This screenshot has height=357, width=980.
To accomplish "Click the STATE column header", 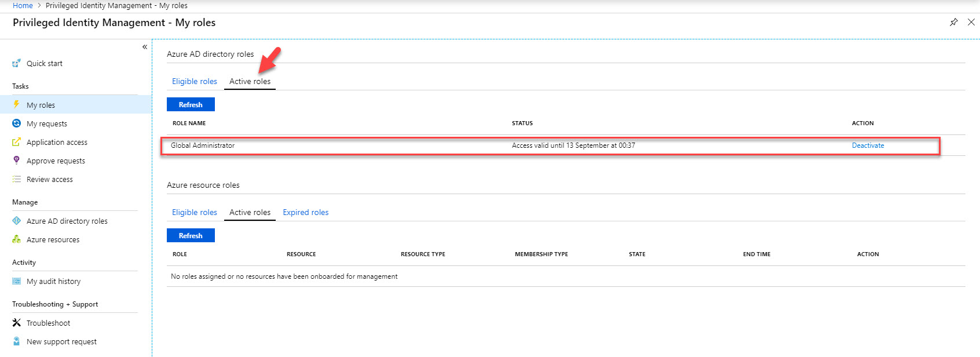I will pyautogui.click(x=637, y=254).
